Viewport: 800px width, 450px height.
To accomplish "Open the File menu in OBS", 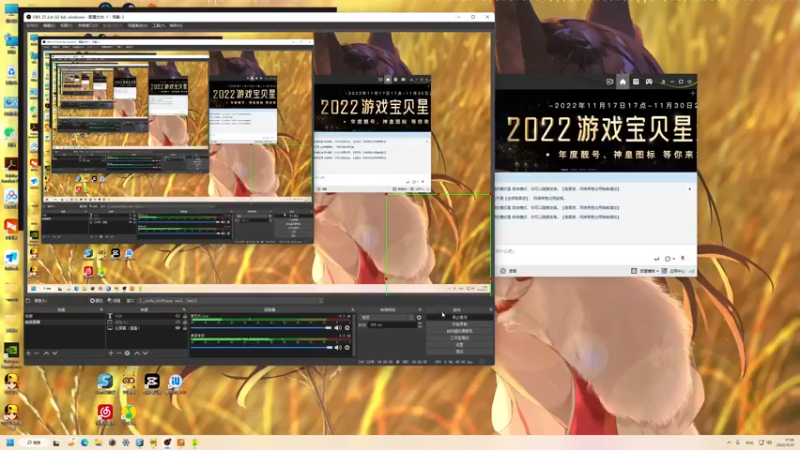I will tap(32, 26).
